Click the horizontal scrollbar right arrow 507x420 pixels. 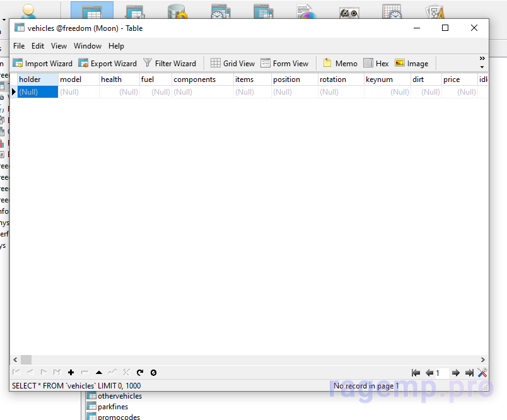pyautogui.click(x=484, y=359)
